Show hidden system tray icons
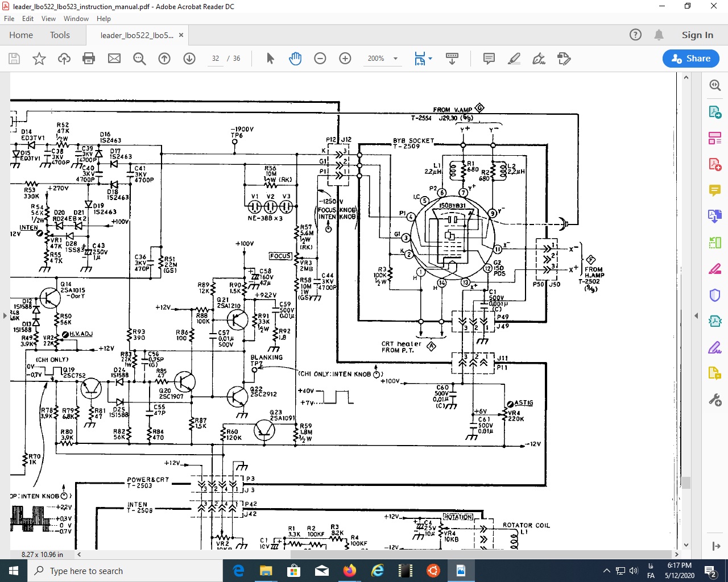728x582 pixels. (606, 571)
